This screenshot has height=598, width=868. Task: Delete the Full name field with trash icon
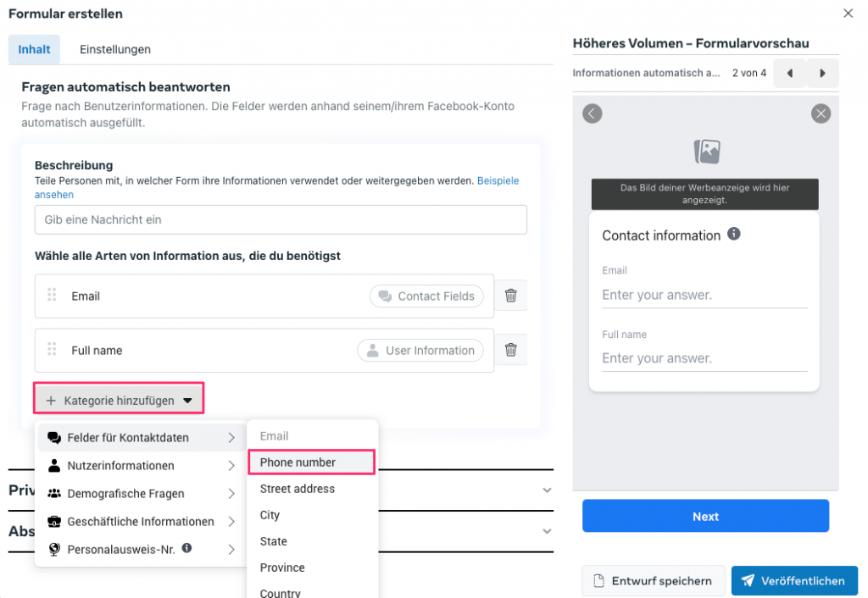click(x=510, y=350)
